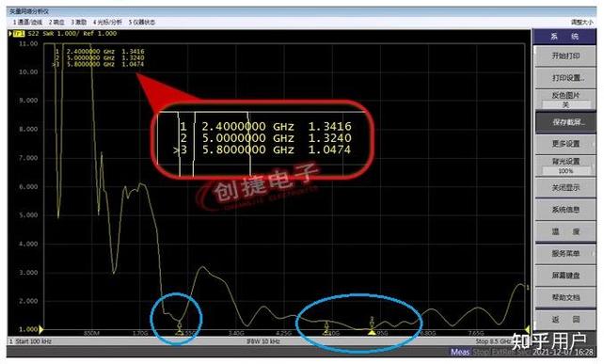Click the 系统 softkey panel header
This screenshot has height=364, width=604.
[x=564, y=37]
